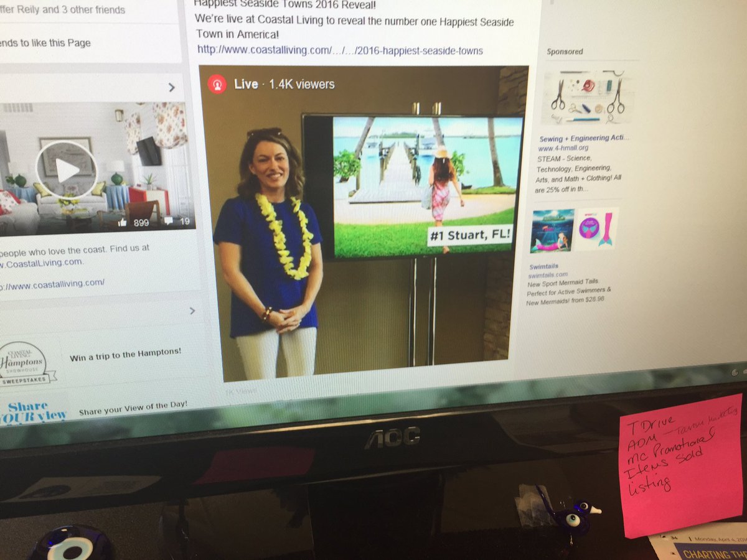Click the Sewing + Engineering ad image
This screenshot has height=560, width=747.
coord(588,97)
